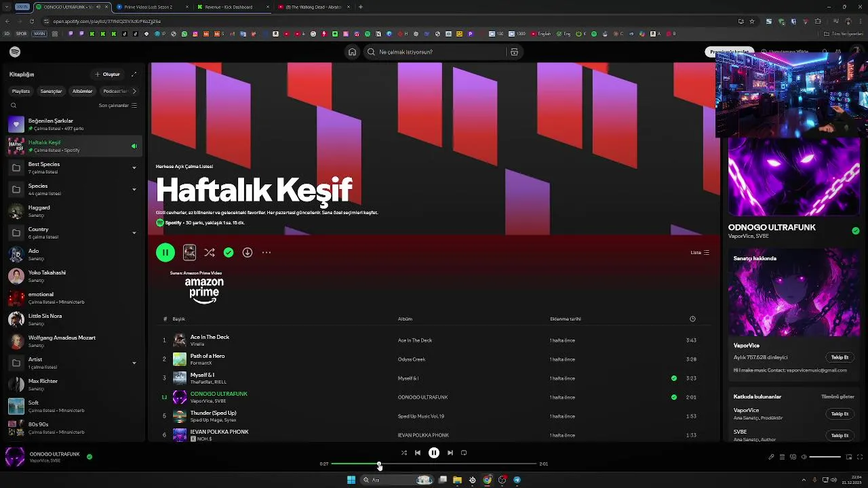This screenshot has height=488, width=868.
Task: Expand the Artist folder
Action: (x=134, y=363)
